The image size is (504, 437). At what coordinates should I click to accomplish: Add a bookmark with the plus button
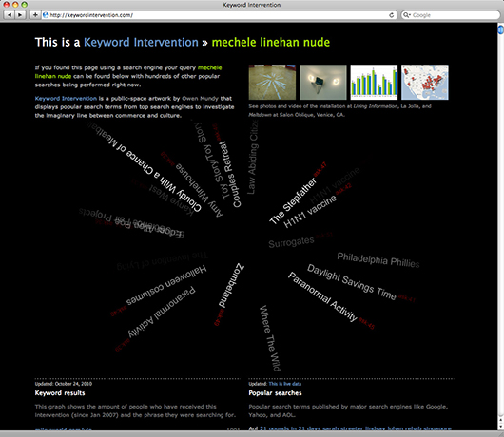coord(35,15)
